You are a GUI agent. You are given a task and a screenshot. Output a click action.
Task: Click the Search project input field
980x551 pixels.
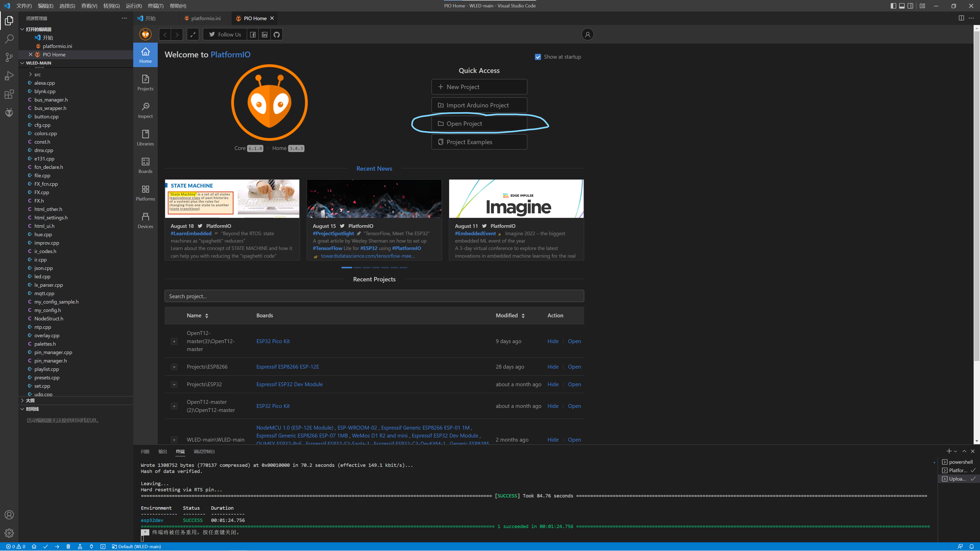(x=374, y=296)
